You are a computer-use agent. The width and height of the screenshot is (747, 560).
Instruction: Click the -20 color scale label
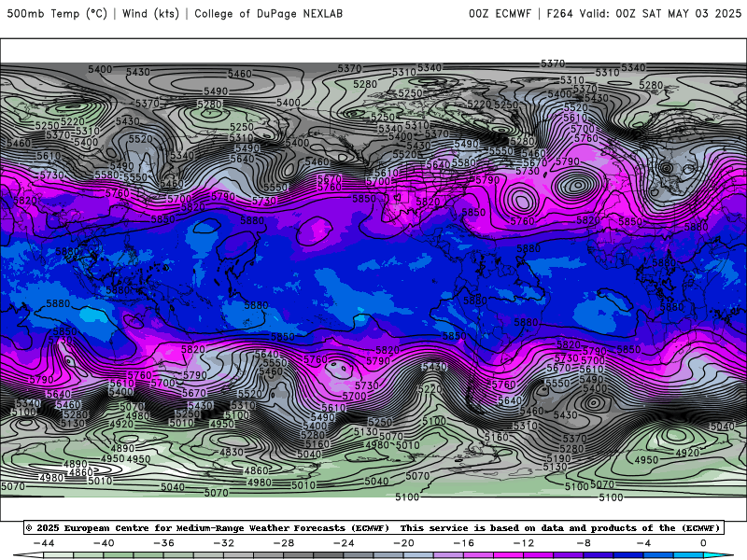404,543
